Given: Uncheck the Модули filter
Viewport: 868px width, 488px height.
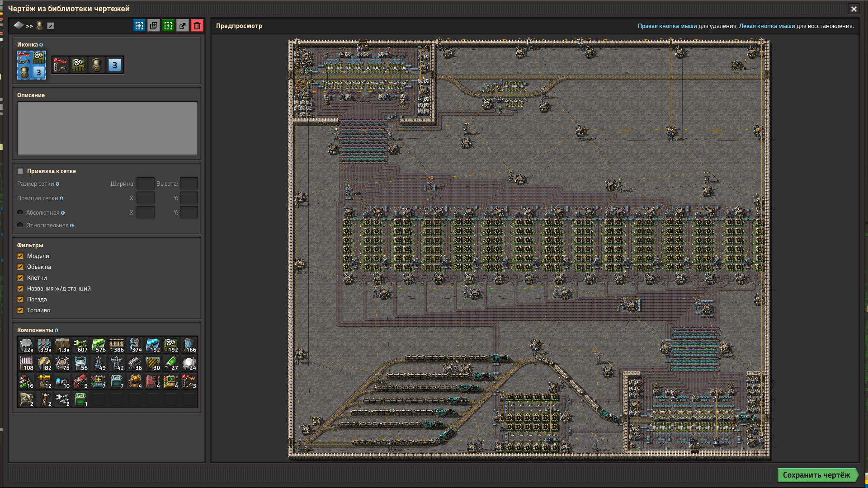Looking at the screenshot, I should point(20,256).
